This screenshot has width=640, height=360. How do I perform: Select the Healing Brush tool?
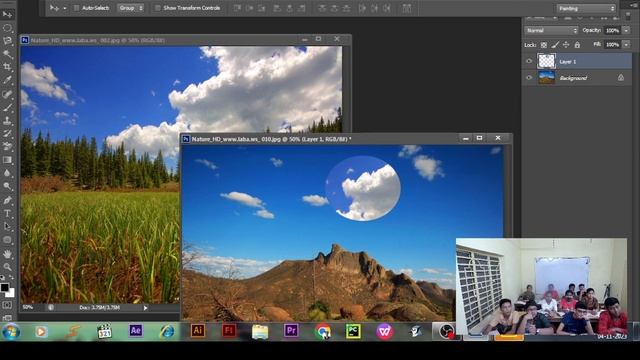pyautogui.click(x=7, y=94)
